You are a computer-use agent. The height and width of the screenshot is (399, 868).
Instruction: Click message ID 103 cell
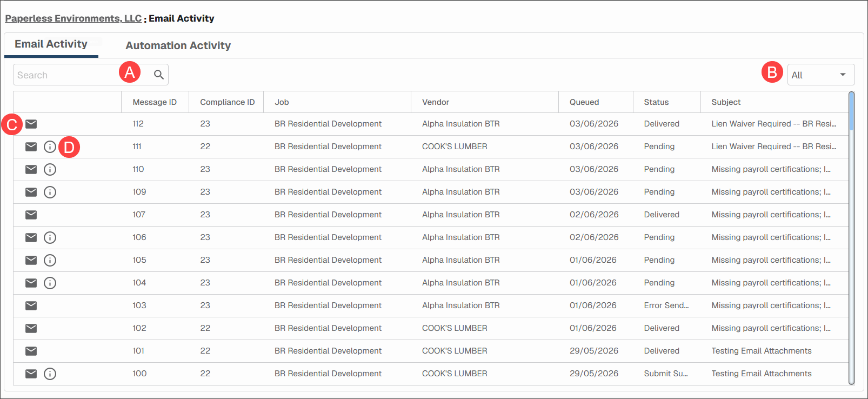(x=139, y=305)
